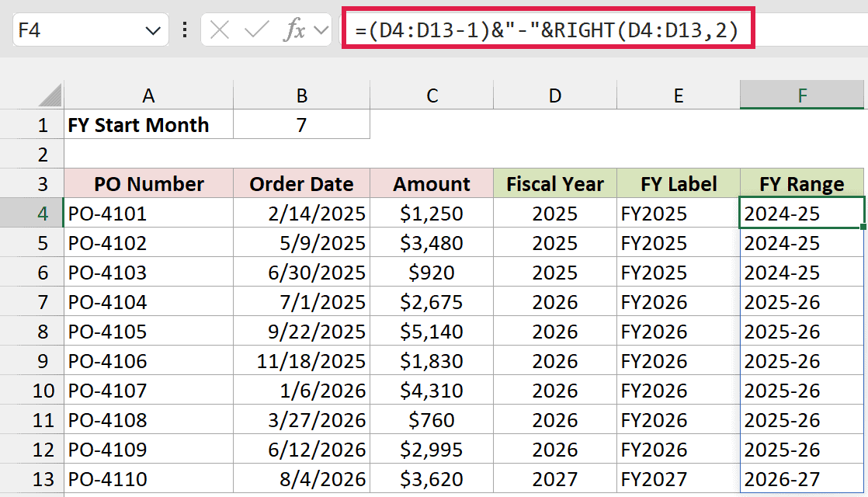The width and height of the screenshot is (868, 497).
Task: Select row 13 header
Action: pyautogui.click(x=32, y=478)
